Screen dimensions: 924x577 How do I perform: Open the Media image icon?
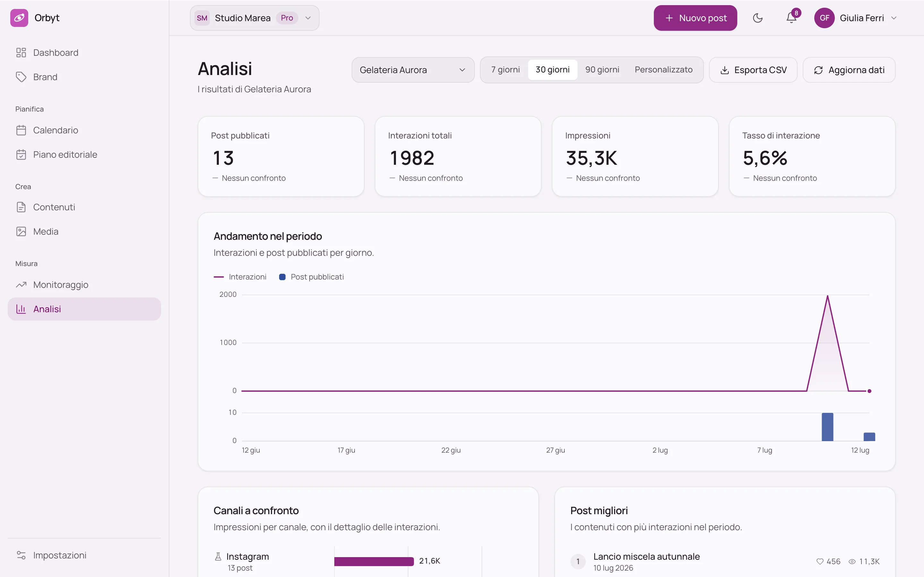21,232
